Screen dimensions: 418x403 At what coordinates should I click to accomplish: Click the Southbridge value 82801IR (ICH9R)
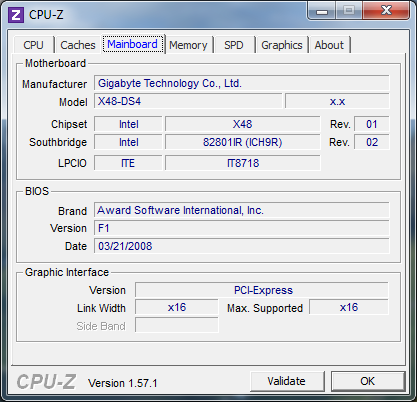tap(243, 142)
